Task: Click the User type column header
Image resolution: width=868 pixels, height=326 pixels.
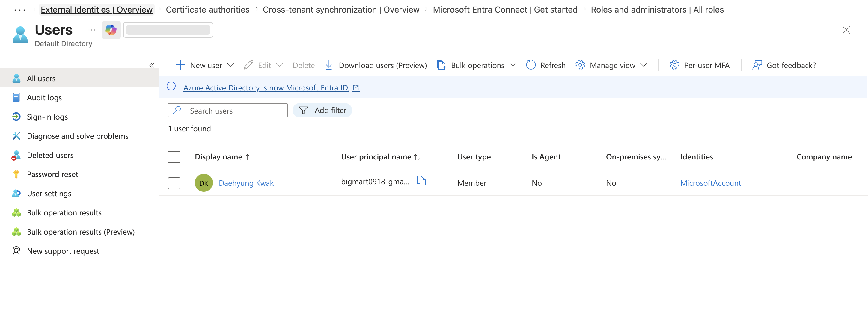Action: click(x=474, y=157)
